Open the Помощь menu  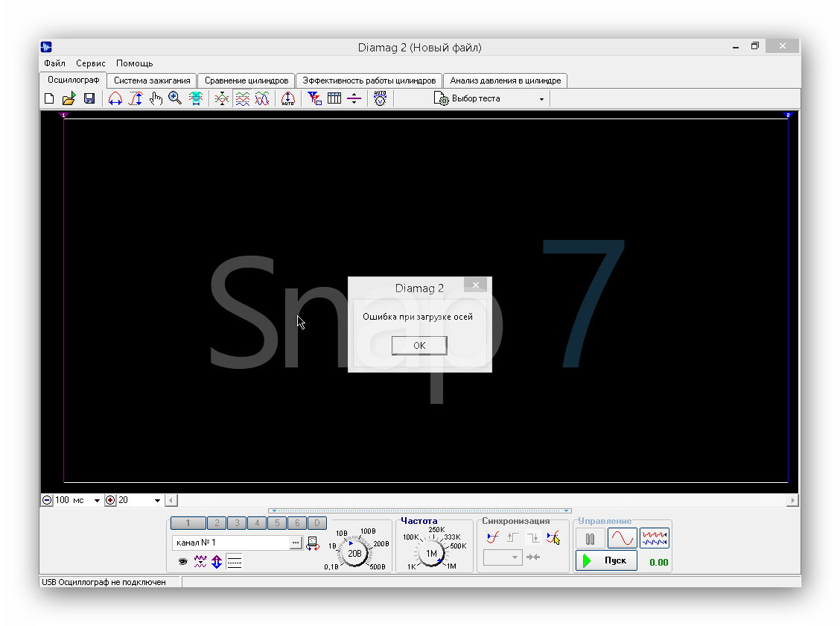135,63
